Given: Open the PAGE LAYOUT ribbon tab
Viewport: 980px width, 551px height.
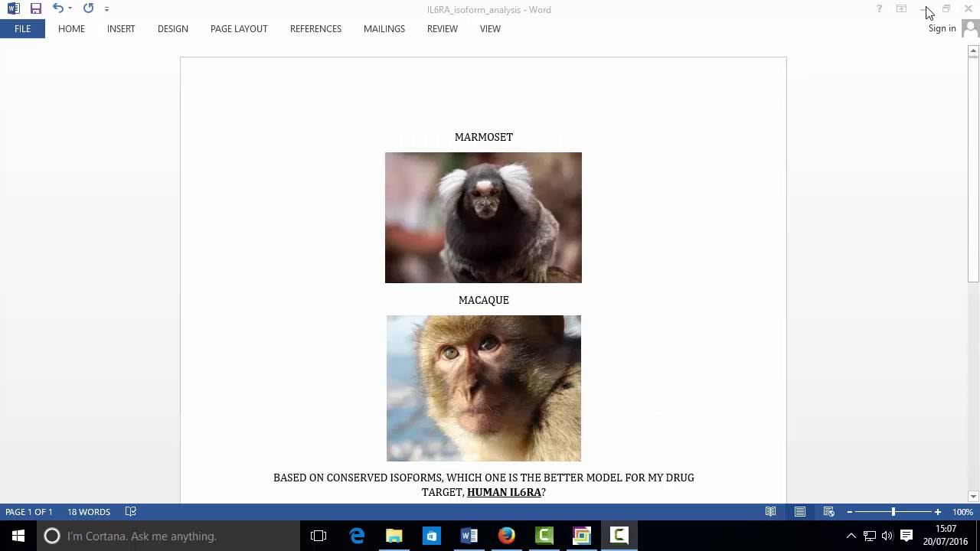Looking at the screenshot, I should tap(239, 28).
